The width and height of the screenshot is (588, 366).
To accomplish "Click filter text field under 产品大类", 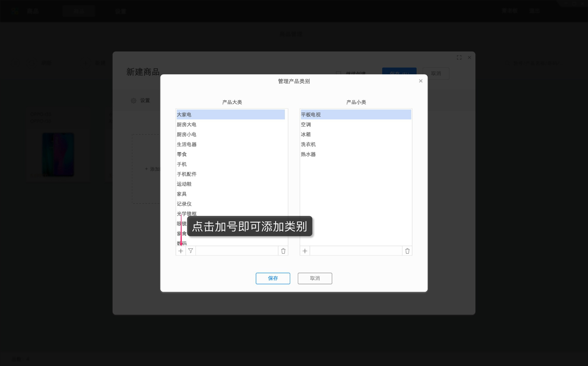I will click(x=237, y=251).
